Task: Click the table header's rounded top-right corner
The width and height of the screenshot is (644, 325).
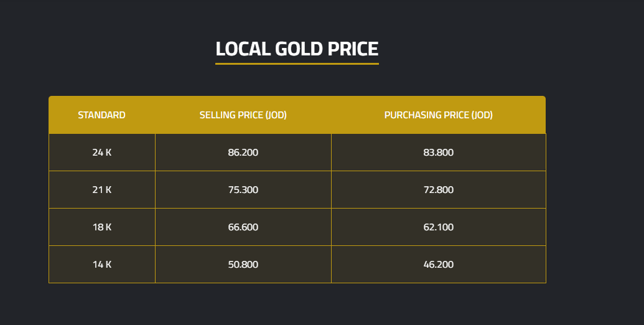Action: (x=543, y=98)
